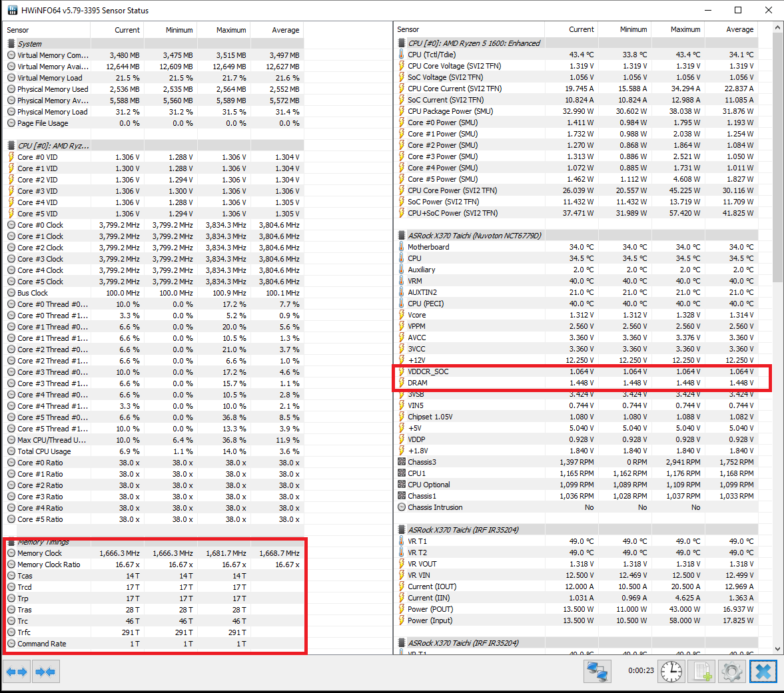784x693 pixels.
Task: Select the Page File Usage row
Action: pos(153,123)
